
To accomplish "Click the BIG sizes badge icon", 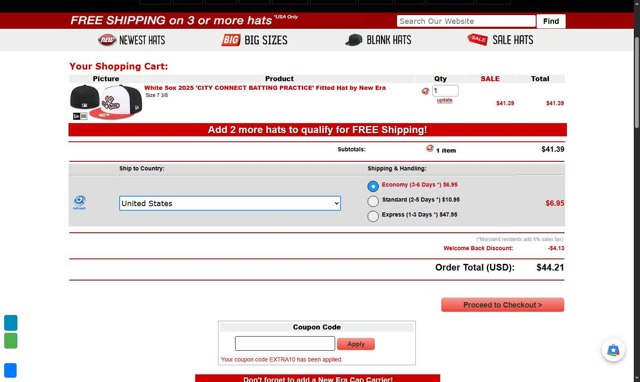I will pyautogui.click(x=231, y=40).
